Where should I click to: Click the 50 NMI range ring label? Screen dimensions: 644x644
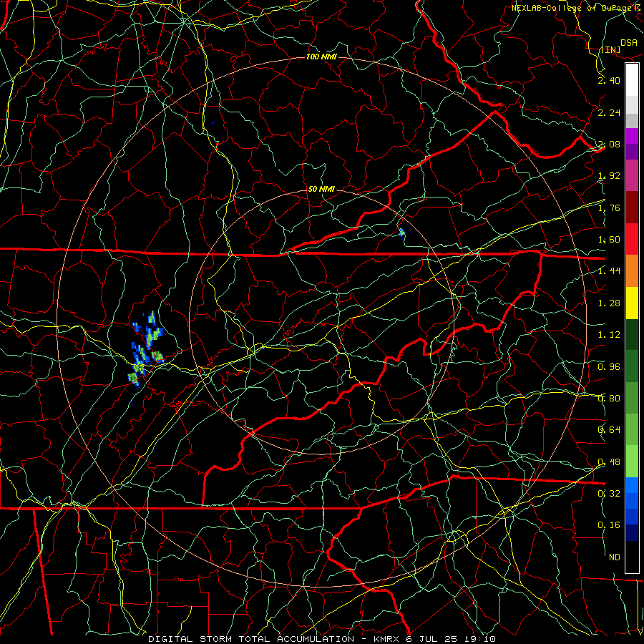tap(321, 190)
